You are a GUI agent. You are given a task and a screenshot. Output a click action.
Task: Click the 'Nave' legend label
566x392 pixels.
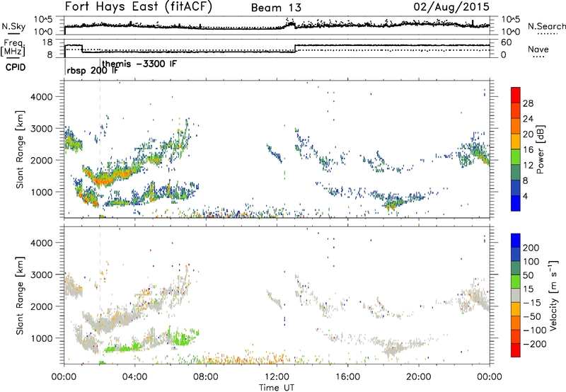coord(538,50)
